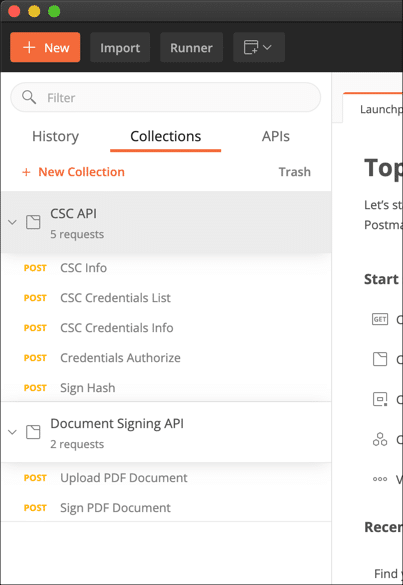Image resolution: width=403 pixels, height=585 pixels.
Task: Click the magnifier icon in Filter box
Action: (29, 97)
